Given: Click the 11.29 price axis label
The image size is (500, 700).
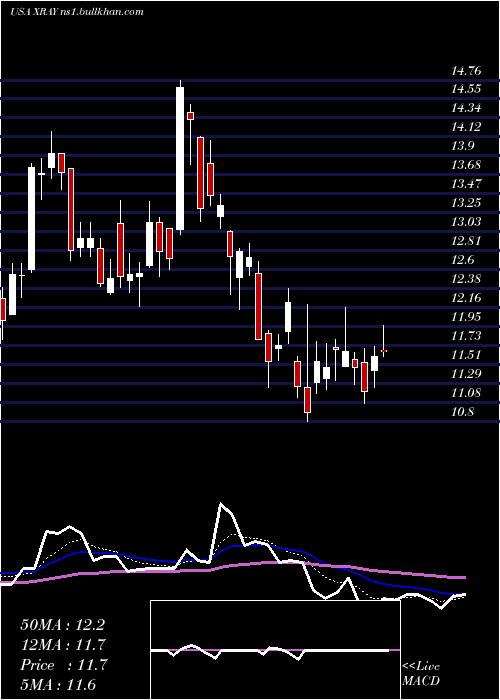Looking at the screenshot, I should [x=466, y=374].
